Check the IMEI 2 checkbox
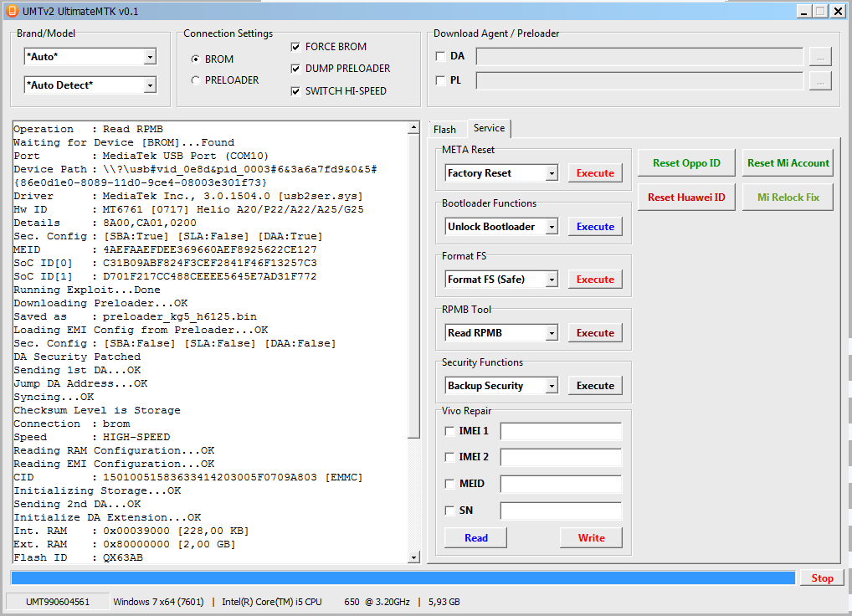 [449, 457]
